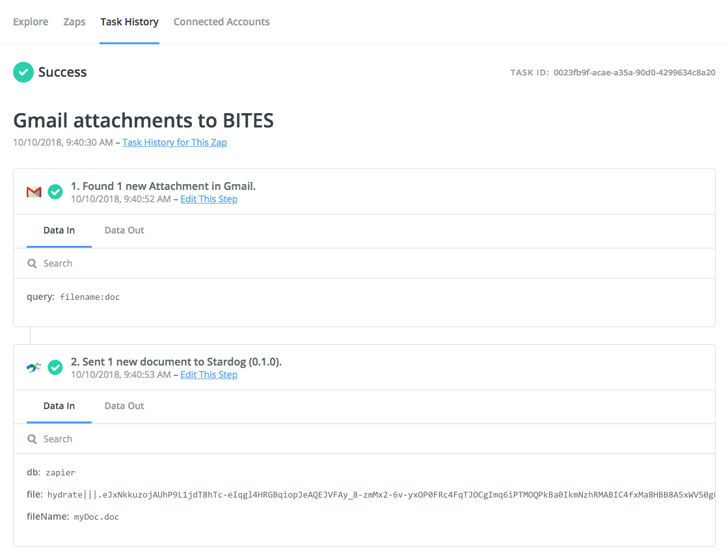Click the Stardog app icon in step 2
728x560 pixels.
point(33,367)
